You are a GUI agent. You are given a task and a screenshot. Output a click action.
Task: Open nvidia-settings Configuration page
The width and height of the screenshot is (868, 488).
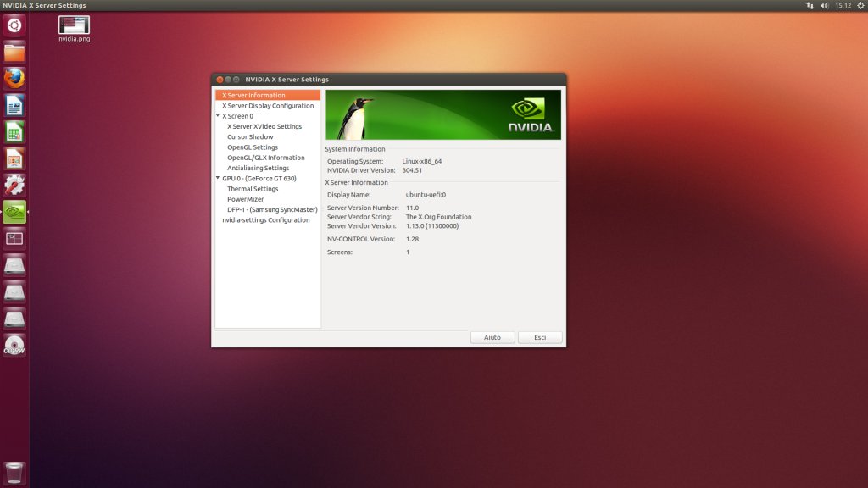(265, 220)
